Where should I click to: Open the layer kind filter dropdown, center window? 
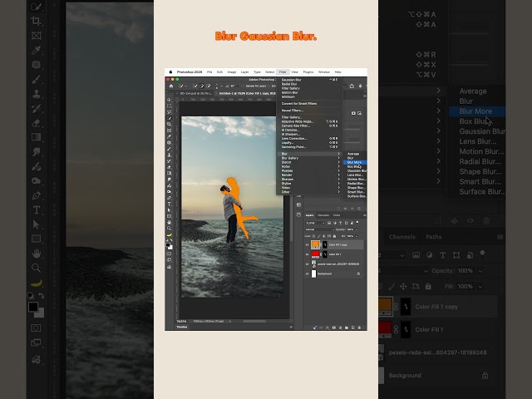coord(315,223)
